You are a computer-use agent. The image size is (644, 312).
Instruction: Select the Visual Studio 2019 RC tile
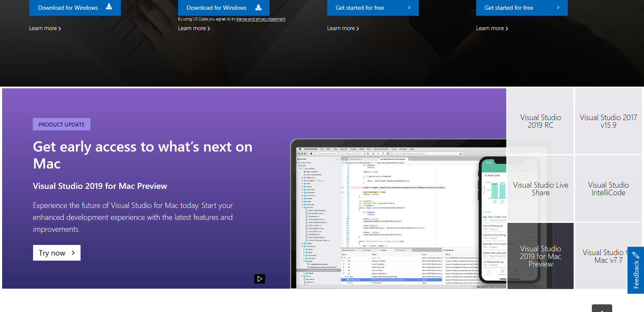point(541,121)
